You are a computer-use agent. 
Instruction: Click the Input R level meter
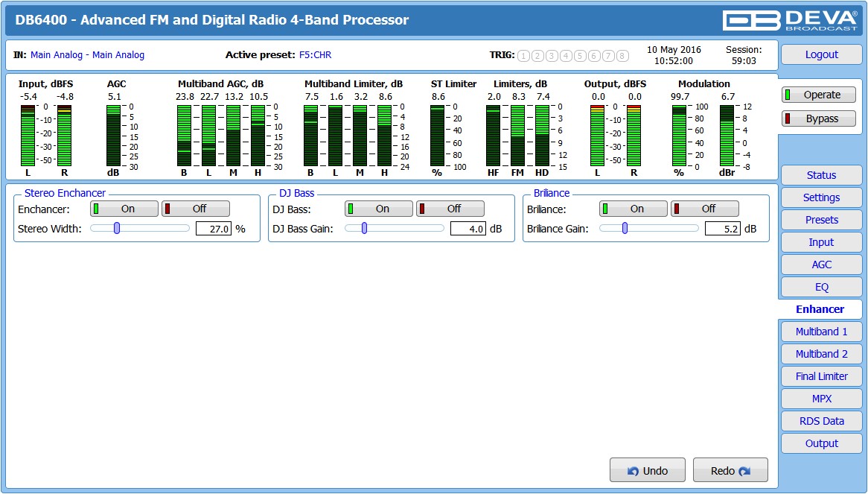64,136
